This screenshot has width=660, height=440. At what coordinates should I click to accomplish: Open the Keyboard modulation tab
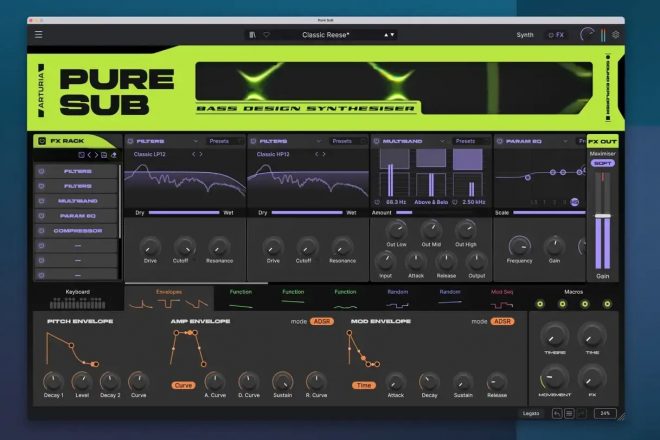click(77, 298)
